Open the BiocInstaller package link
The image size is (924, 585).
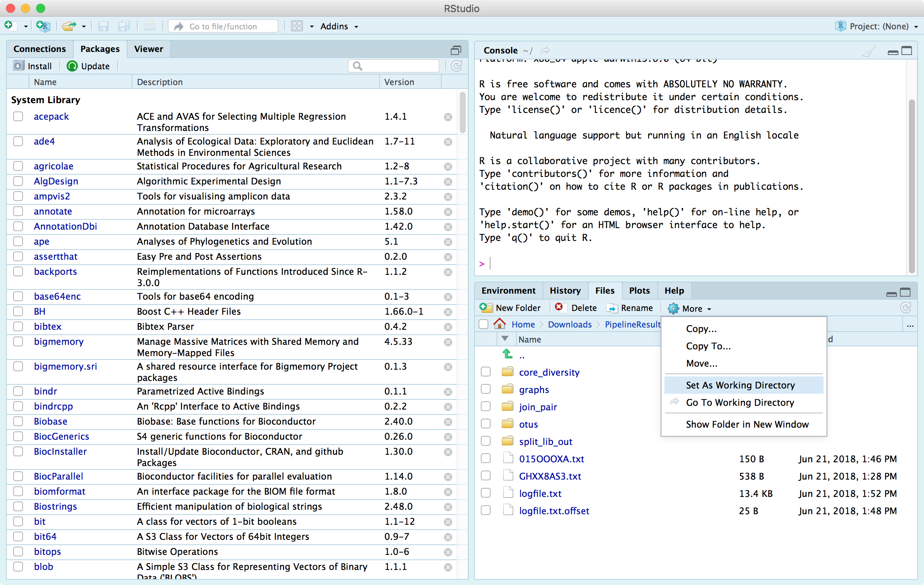pyautogui.click(x=60, y=452)
